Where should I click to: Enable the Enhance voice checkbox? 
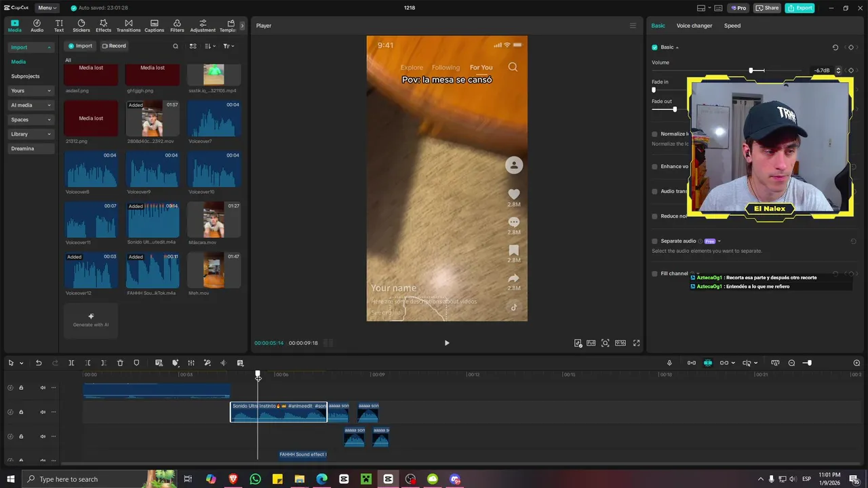click(654, 167)
